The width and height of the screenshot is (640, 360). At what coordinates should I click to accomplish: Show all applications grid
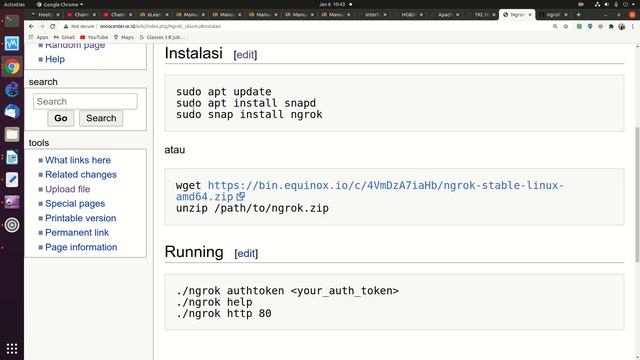point(12,349)
